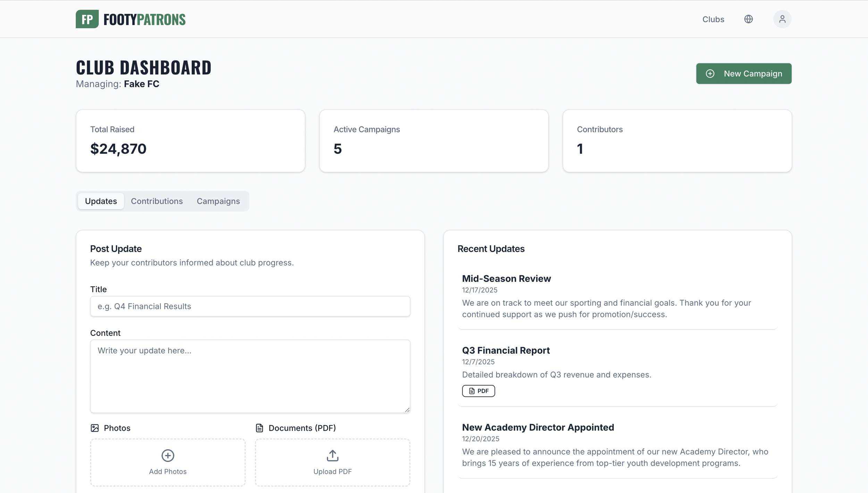
Task: Download the Q3 Financial Report PDF
Action: [x=478, y=391]
